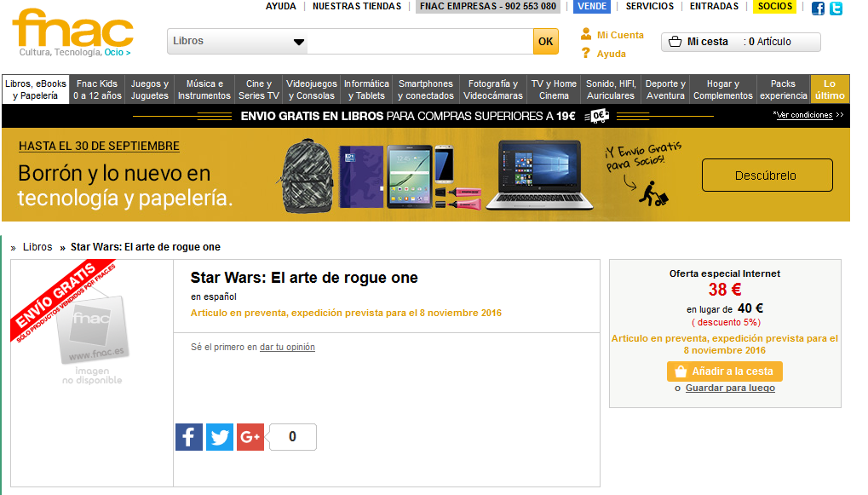The width and height of the screenshot is (868, 495).
Task: Click the VENDE top bar button
Action: (x=592, y=6)
